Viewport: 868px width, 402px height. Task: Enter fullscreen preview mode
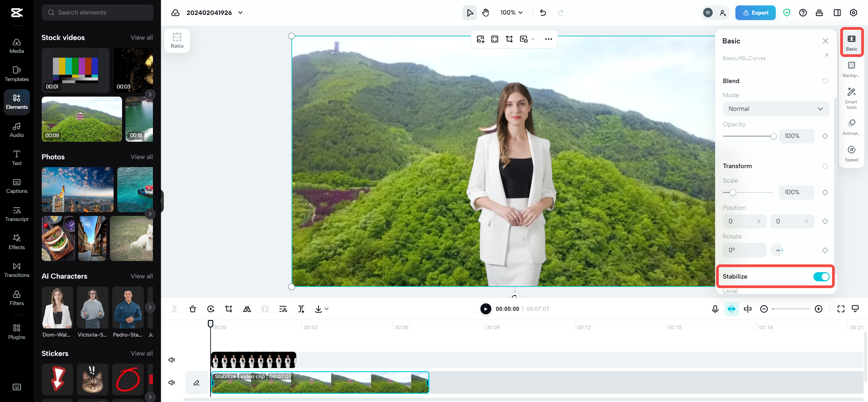pyautogui.click(x=841, y=309)
